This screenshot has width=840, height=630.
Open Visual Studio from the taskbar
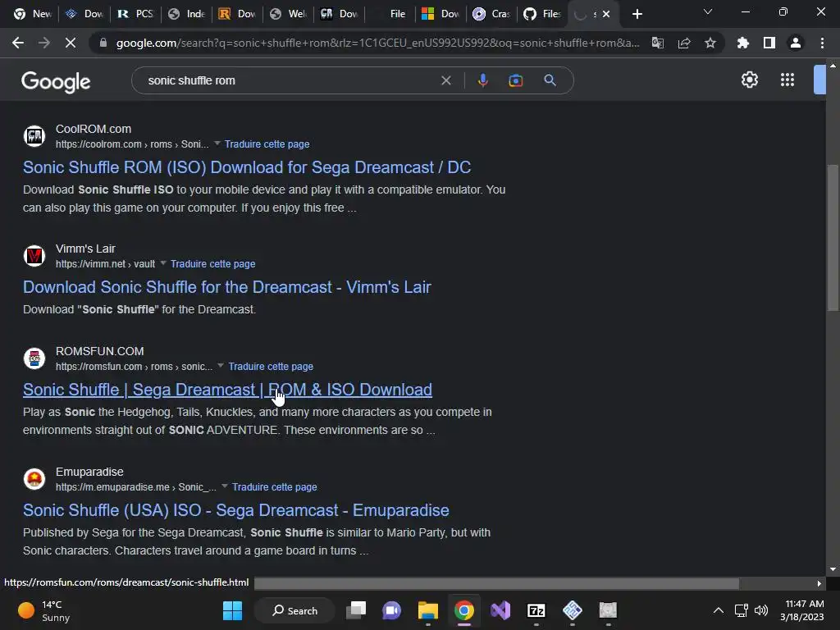coord(500,610)
